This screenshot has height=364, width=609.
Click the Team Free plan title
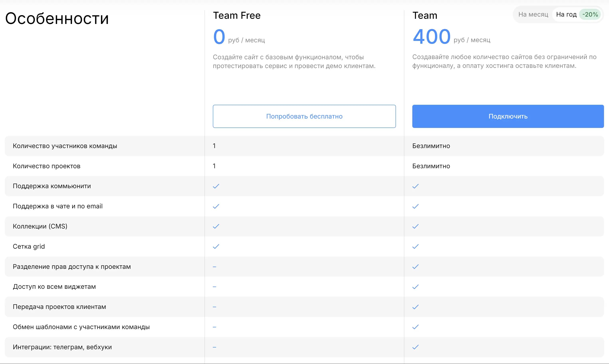click(x=237, y=15)
